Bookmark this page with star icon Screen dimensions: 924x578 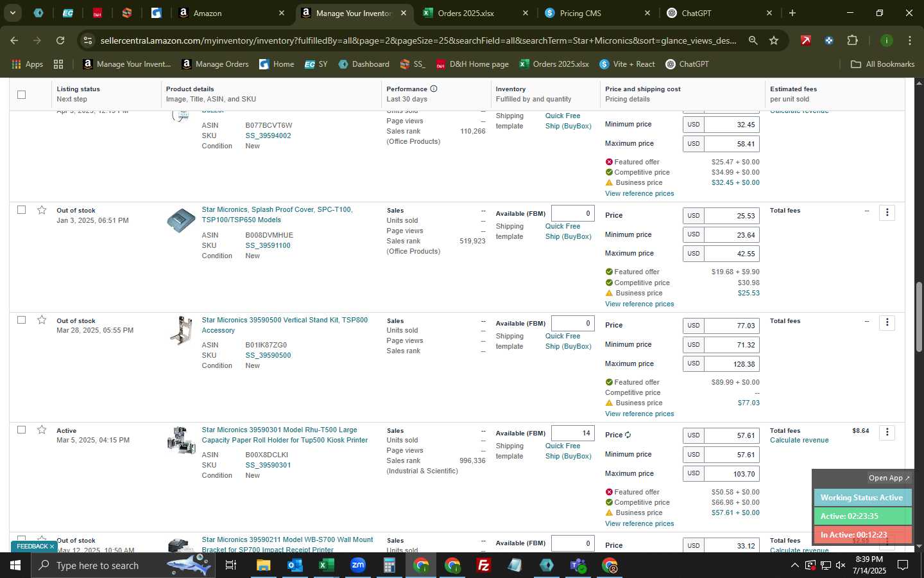coord(774,40)
